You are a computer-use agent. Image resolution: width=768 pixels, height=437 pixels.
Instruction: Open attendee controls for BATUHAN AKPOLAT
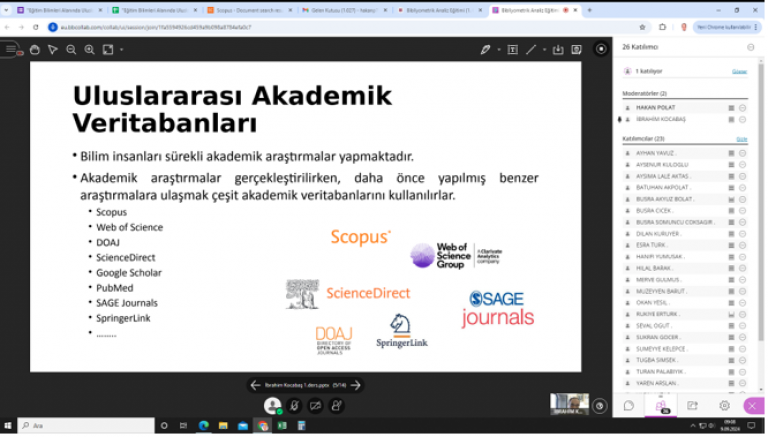tap(743, 188)
